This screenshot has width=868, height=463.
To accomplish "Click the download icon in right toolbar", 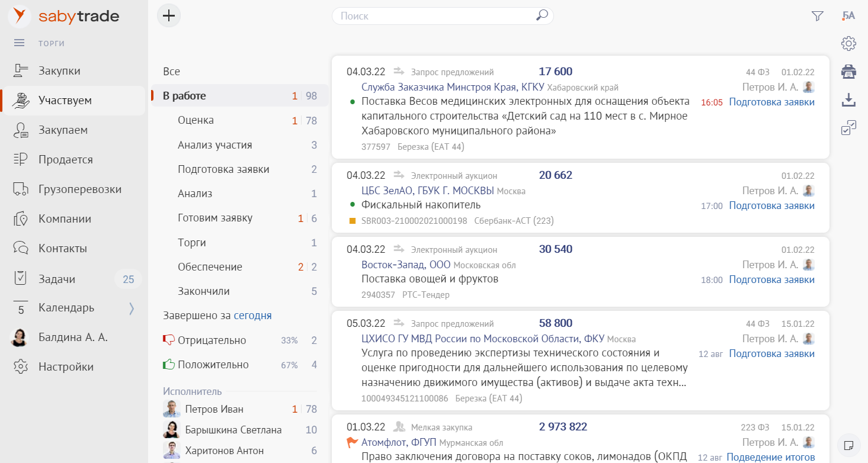I will [848, 100].
